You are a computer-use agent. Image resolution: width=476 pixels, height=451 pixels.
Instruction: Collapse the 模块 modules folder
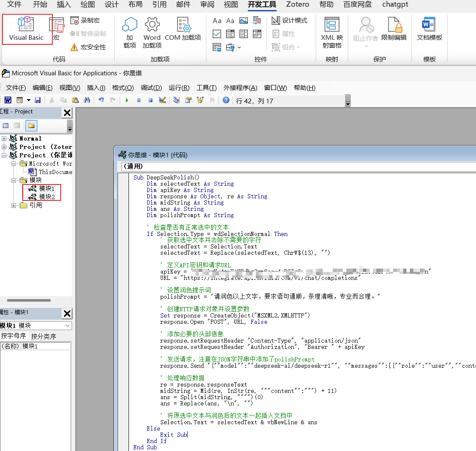click(x=14, y=180)
